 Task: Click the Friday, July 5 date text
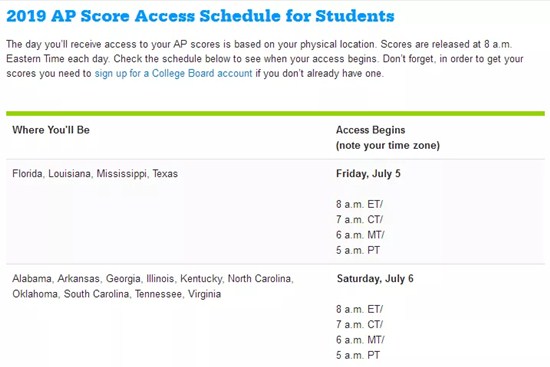(x=368, y=174)
